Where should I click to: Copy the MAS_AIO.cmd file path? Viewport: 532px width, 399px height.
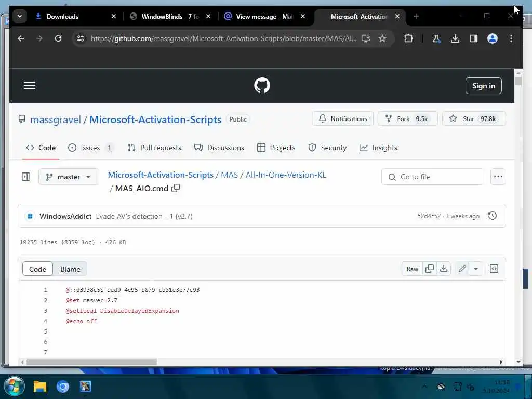[176, 188]
